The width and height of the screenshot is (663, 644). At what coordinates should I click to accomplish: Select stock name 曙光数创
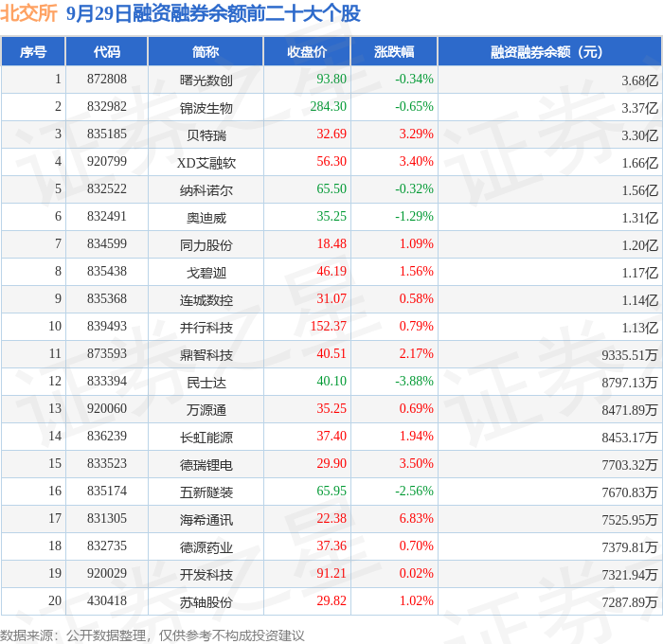click(206, 80)
